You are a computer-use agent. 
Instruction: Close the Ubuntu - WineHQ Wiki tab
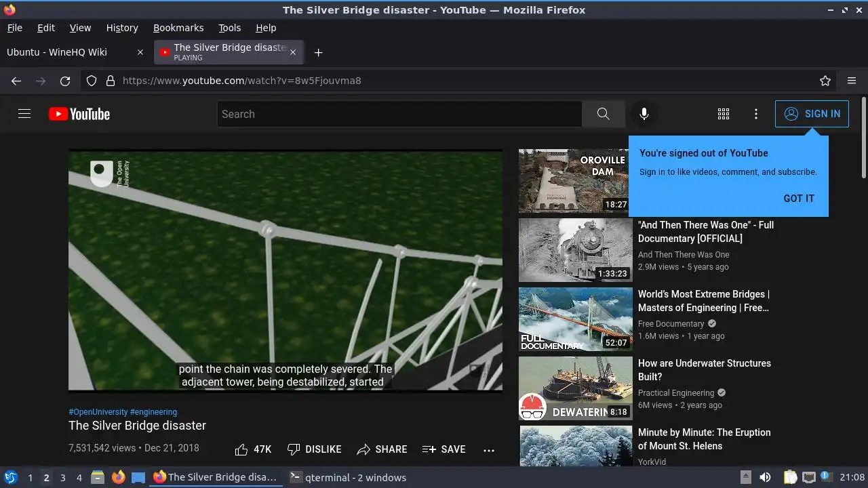point(140,52)
